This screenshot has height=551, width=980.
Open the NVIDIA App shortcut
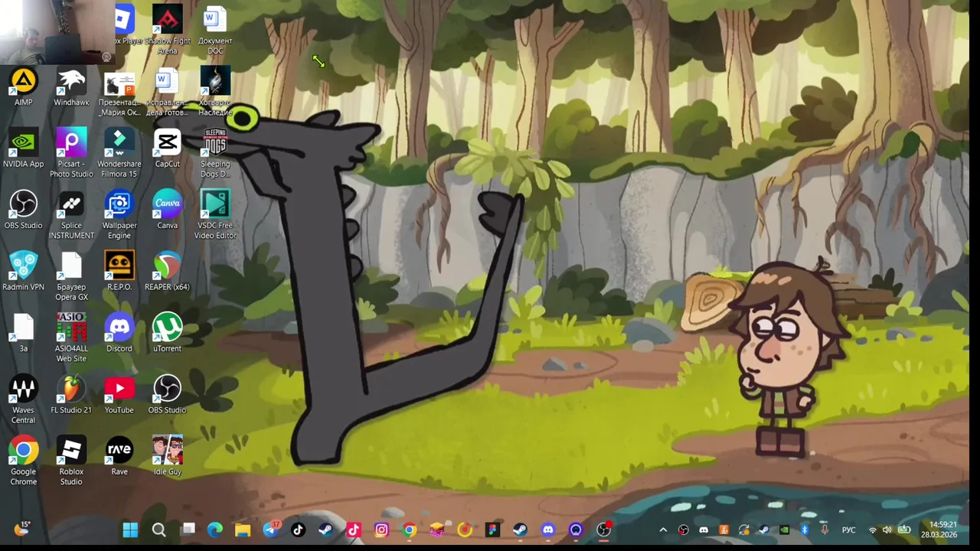point(23,148)
